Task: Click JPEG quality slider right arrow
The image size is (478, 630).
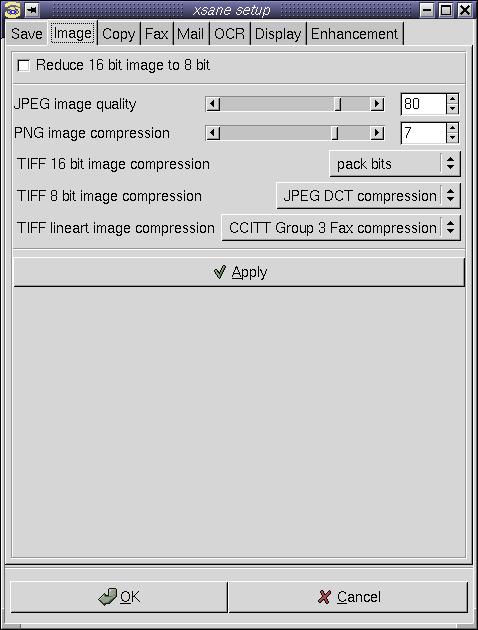Action: click(377, 104)
